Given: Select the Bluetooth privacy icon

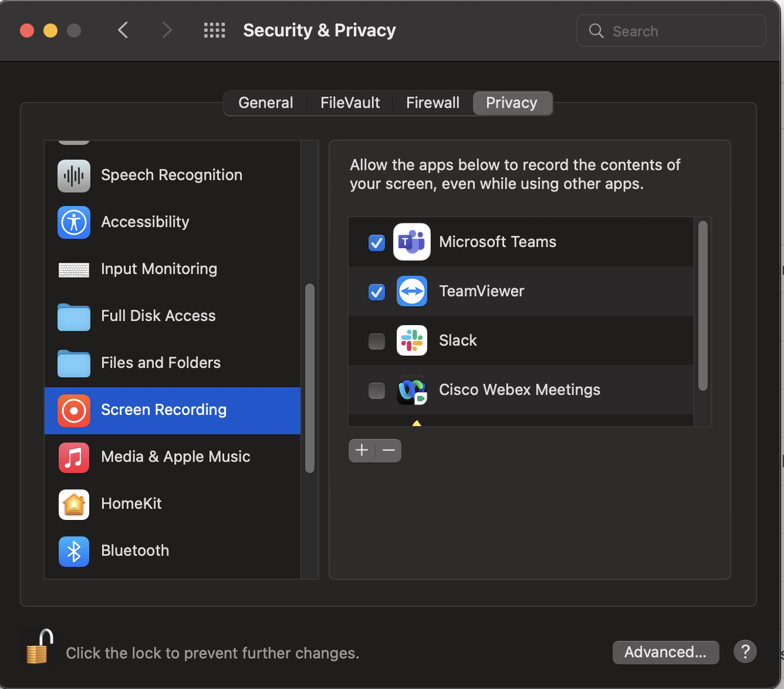Looking at the screenshot, I should click(74, 551).
